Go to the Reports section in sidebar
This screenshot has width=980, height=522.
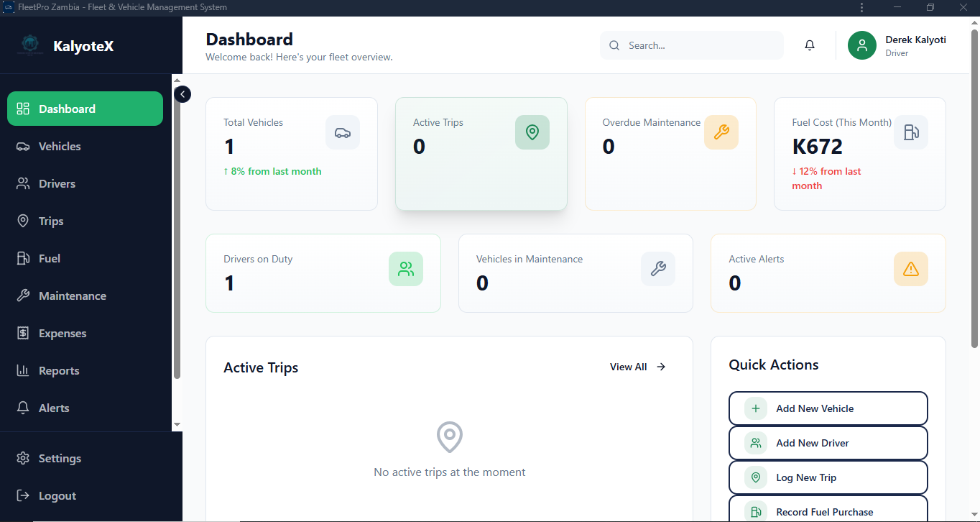59,370
